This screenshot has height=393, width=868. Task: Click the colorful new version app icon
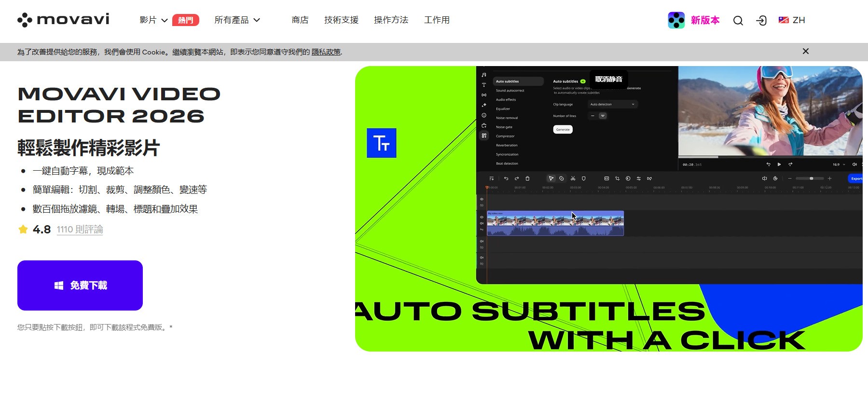click(x=676, y=20)
